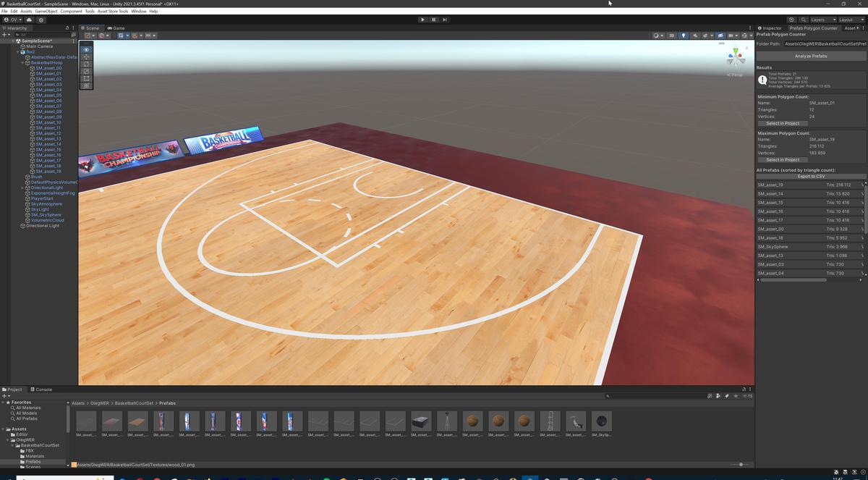Click the Analyze Prefabs button
This screenshot has width=868, height=480.
810,56
